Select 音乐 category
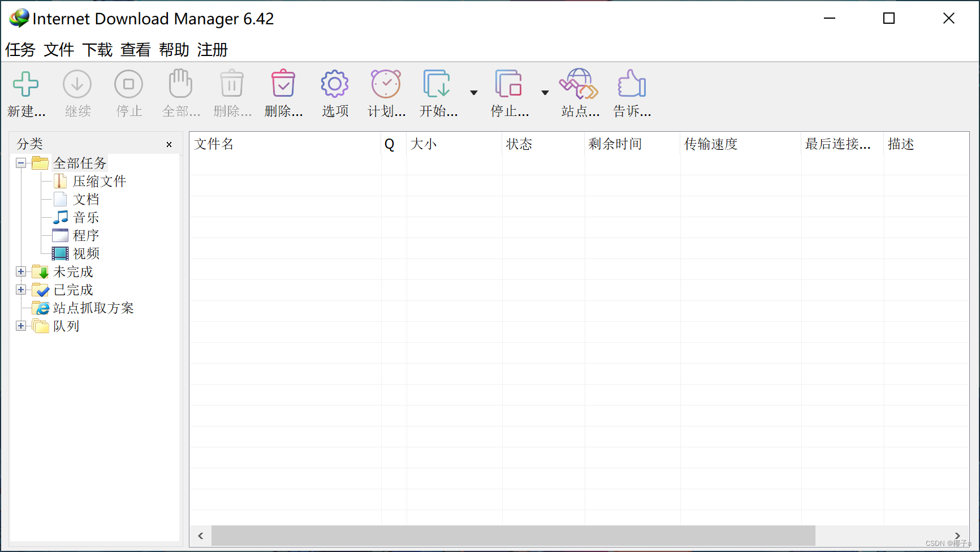 86,218
